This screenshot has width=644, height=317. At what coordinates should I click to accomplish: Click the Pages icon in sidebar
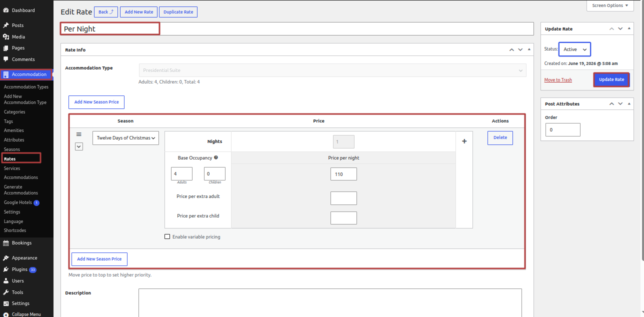(x=6, y=48)
